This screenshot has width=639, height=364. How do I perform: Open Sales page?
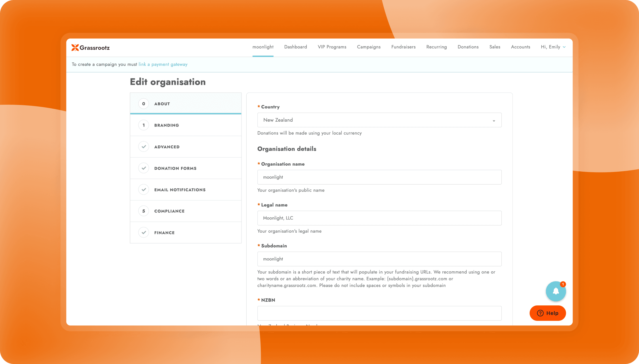(x=495, y=47)
